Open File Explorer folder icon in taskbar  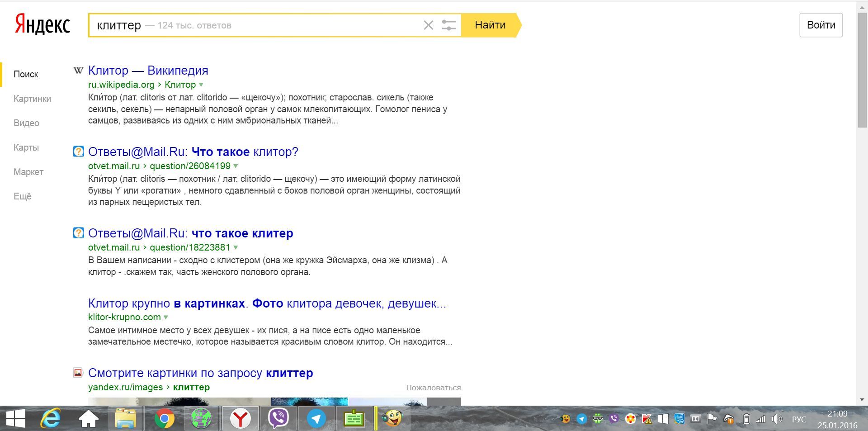click(x=126, y=419)
